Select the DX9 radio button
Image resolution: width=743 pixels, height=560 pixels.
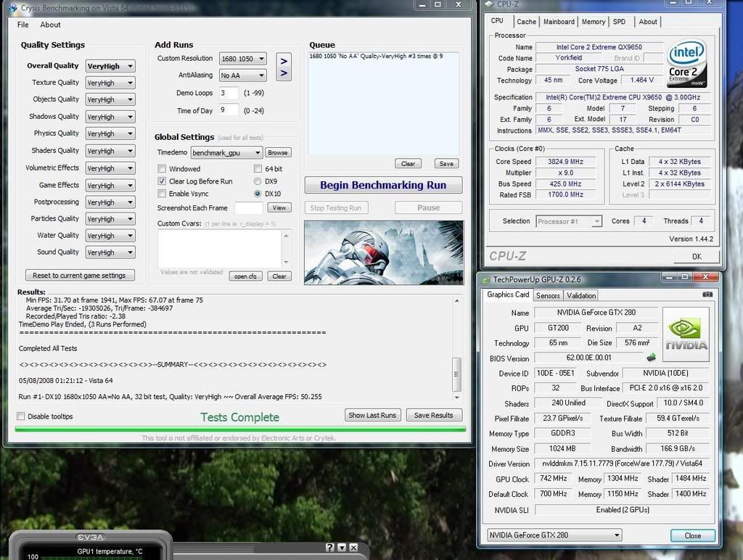[x=258, y=181]
